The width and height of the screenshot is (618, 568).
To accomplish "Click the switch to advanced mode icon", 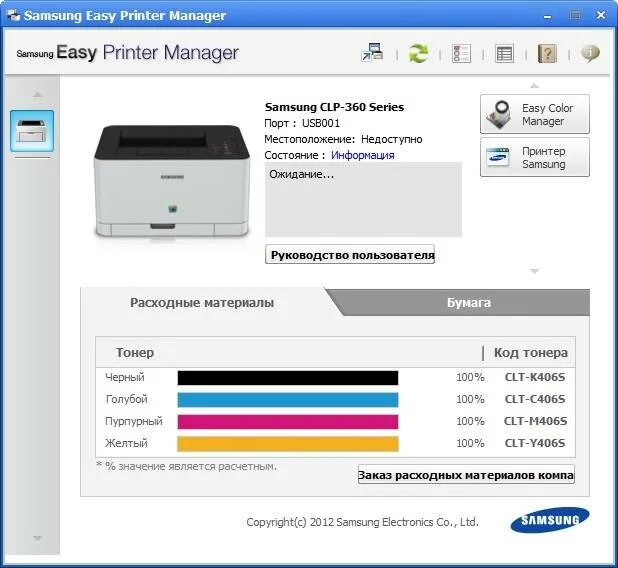I will click(x=372, y=52).
